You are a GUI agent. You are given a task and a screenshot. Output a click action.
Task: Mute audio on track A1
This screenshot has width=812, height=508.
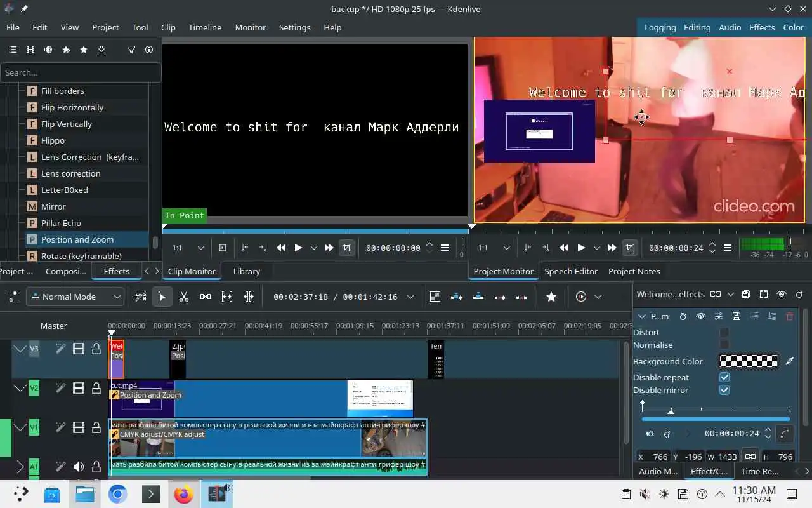[x=79, y=467]
